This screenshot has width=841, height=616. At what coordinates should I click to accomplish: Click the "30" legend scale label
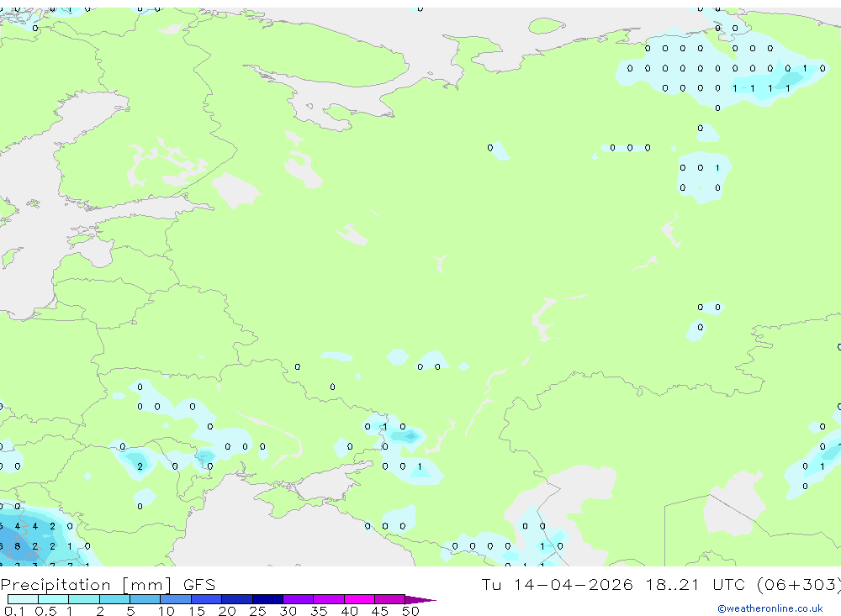coord(288,611)
